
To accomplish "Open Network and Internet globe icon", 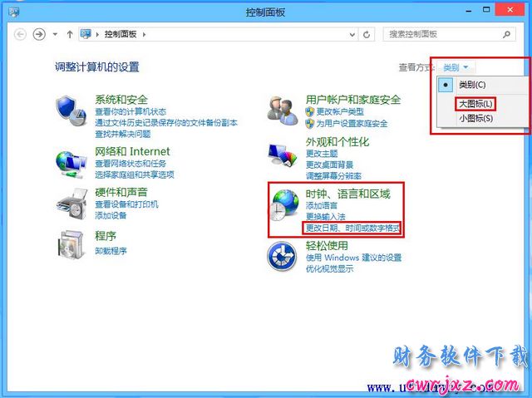I will pyautogui.click(x=71, y=165).
